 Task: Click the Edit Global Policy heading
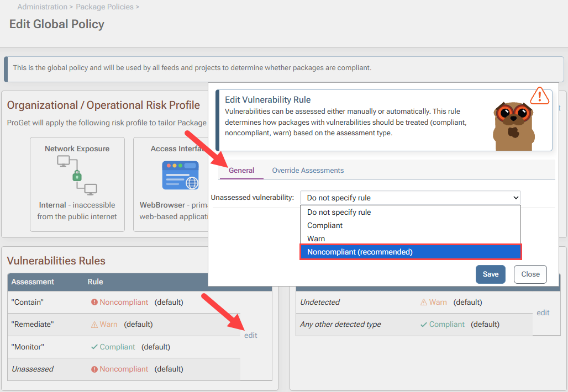click(x=56, y=24)
